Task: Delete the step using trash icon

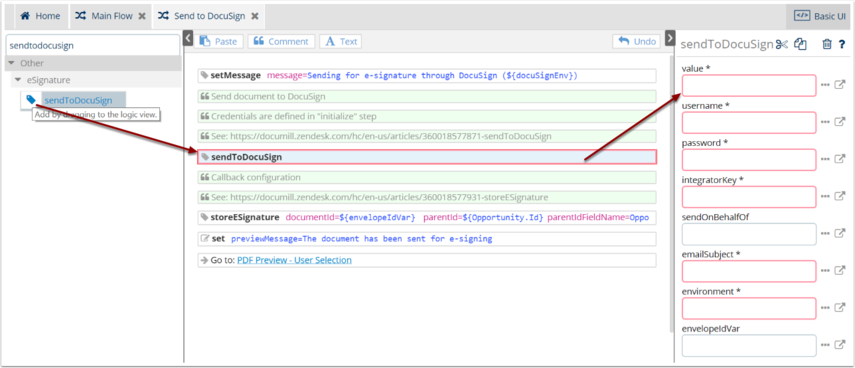Action: tap(827, 45)
